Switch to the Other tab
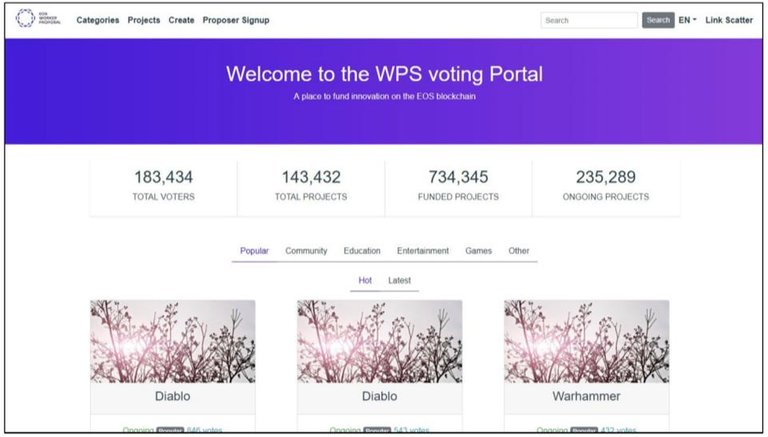 519,251
